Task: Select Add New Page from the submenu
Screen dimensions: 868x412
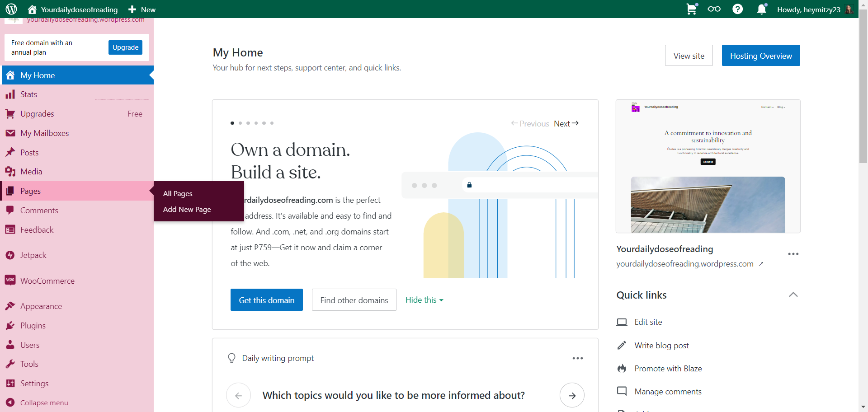Action: tap(187, 209)
